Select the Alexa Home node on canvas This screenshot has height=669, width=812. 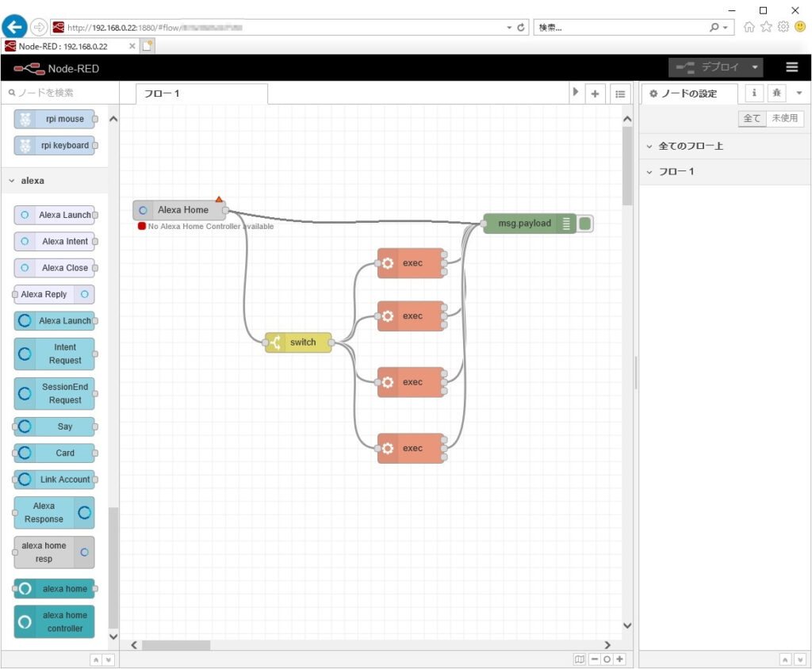(x=179, y=210)
